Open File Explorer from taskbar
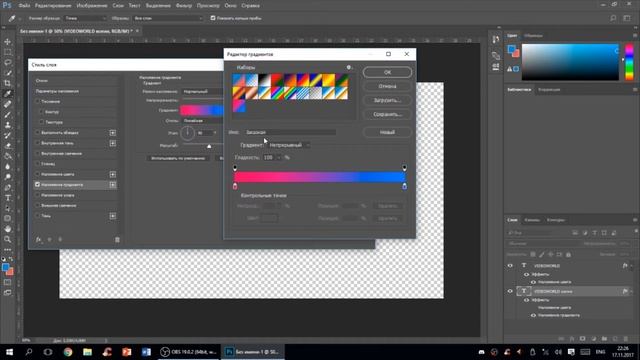Image resolution: width=640 pixels, height=360 pixels. [x=87, y=352]
